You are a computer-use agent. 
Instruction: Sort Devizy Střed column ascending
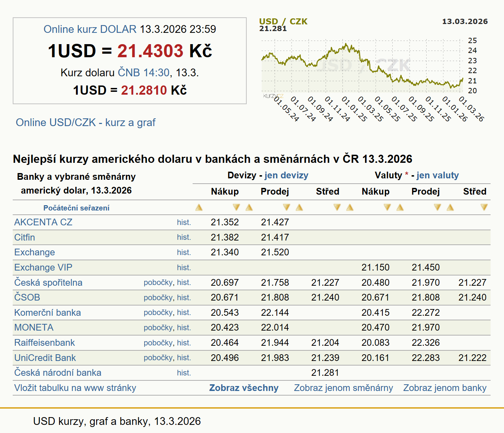click(x=299, y=208)
